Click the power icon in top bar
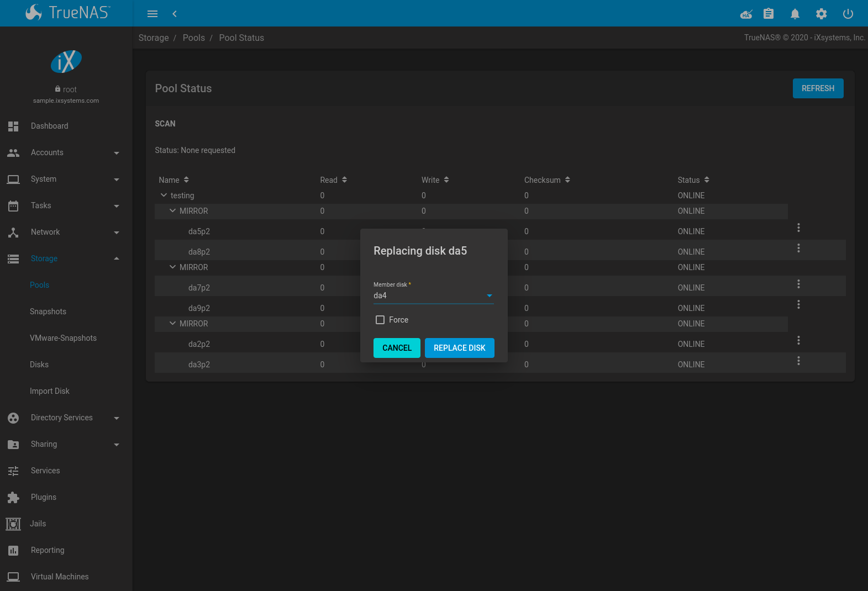868x591 pixels. coord(848,14)
